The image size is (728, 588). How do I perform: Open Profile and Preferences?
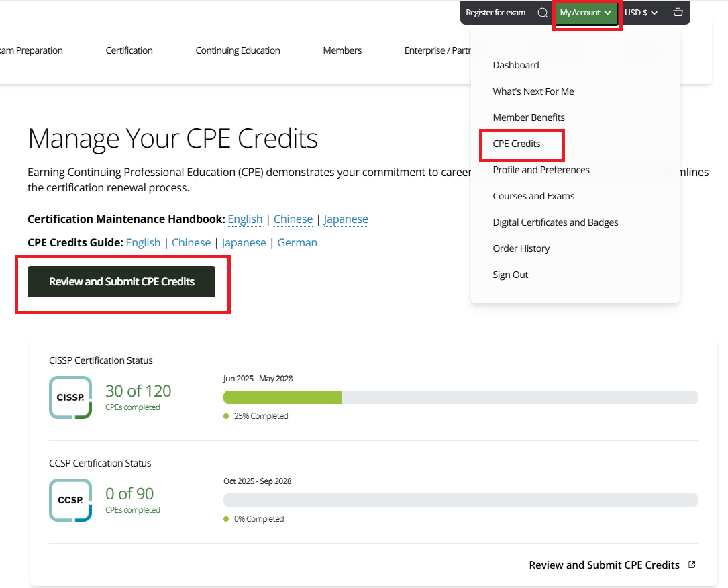[541, 170]
